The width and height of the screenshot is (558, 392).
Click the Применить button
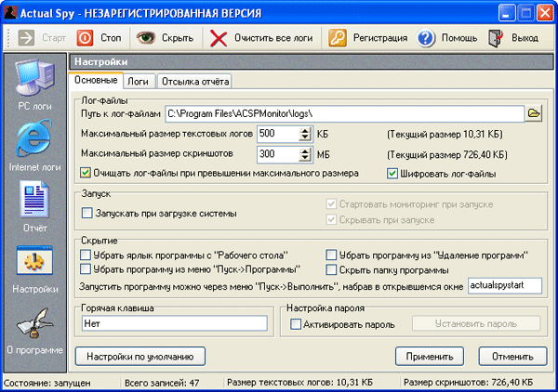(430, 356)
